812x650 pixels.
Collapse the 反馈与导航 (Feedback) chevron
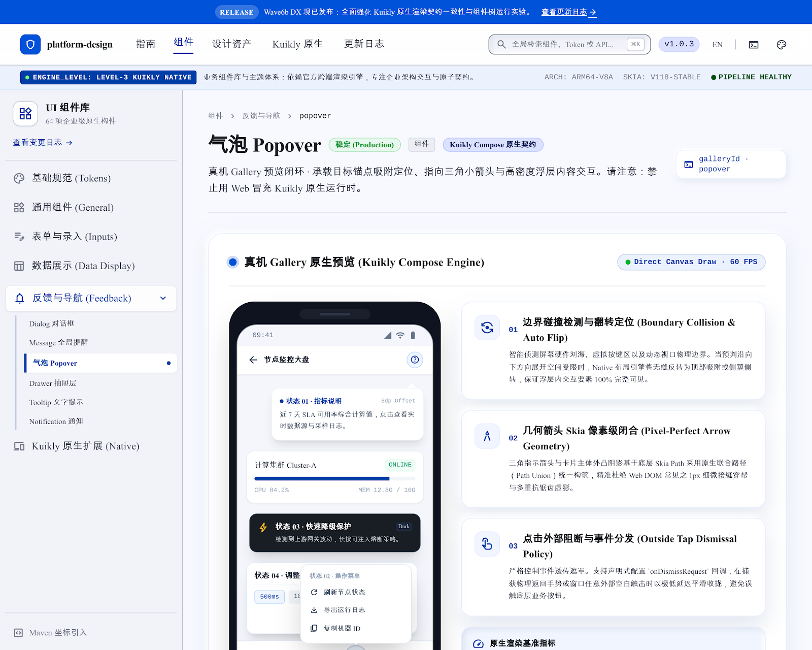tap(163, 298)
